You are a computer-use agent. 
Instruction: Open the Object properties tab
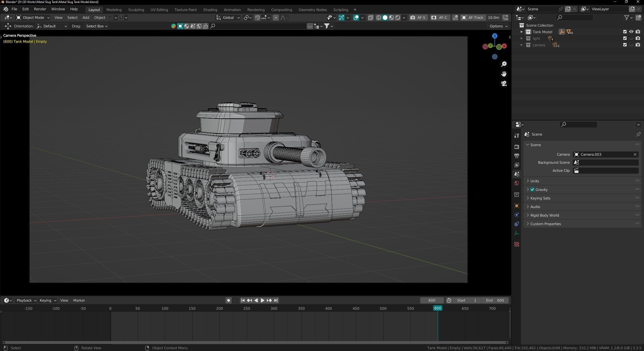click(x=517, y=206)
